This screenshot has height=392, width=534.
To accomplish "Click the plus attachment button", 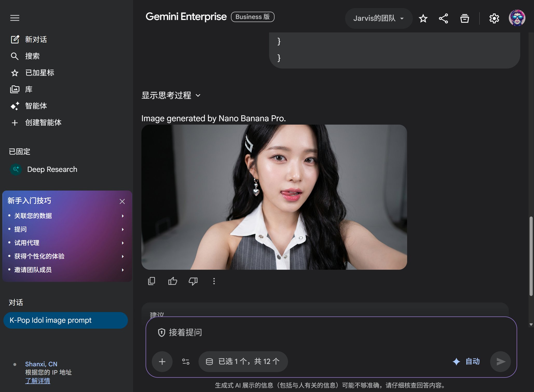I will pos(162,361).
